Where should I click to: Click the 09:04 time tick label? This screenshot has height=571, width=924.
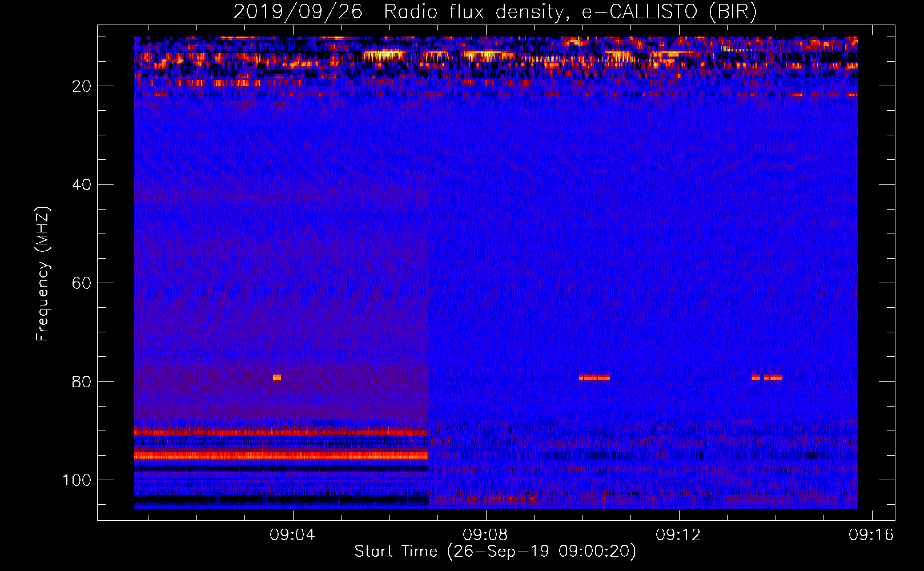(292, 535)
